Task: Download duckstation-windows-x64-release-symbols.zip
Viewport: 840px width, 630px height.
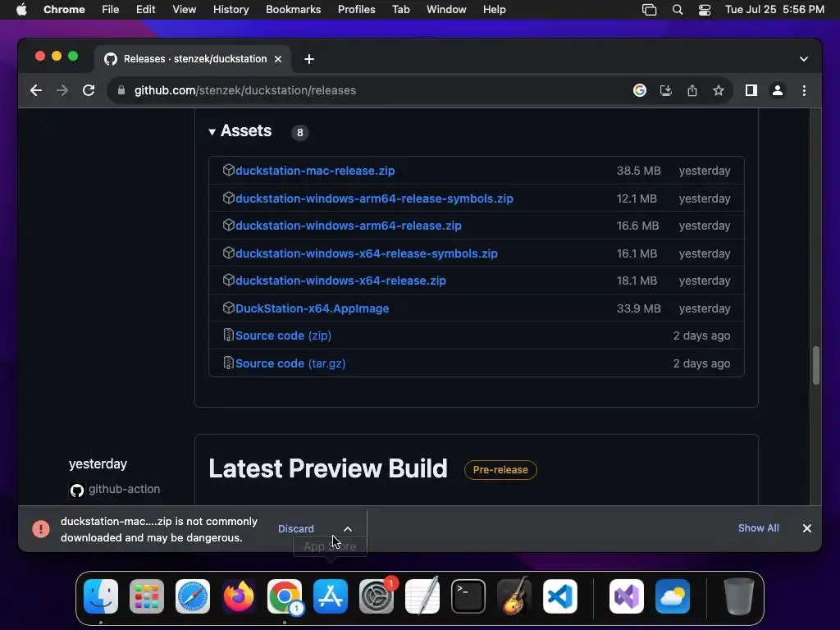Action: point(367,254)
